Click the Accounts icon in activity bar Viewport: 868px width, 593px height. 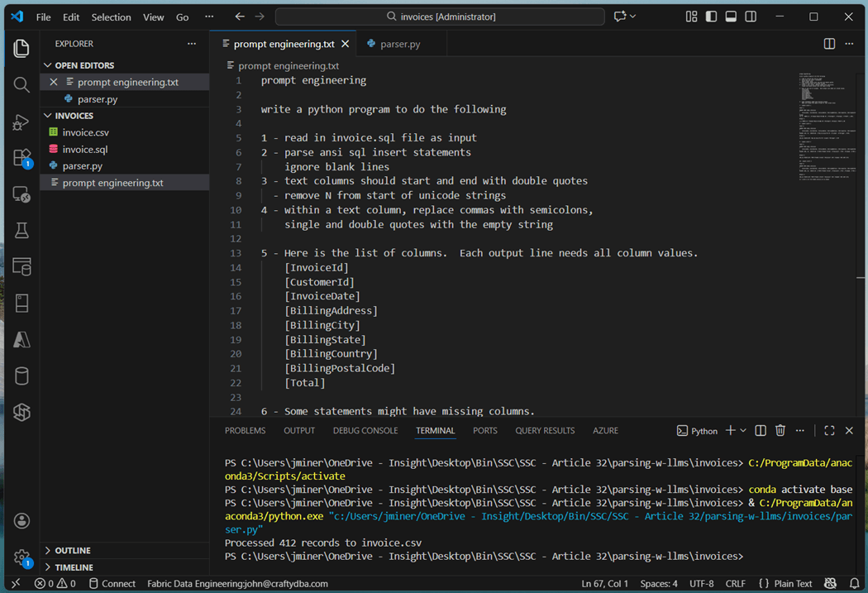[x=21, y=521]
